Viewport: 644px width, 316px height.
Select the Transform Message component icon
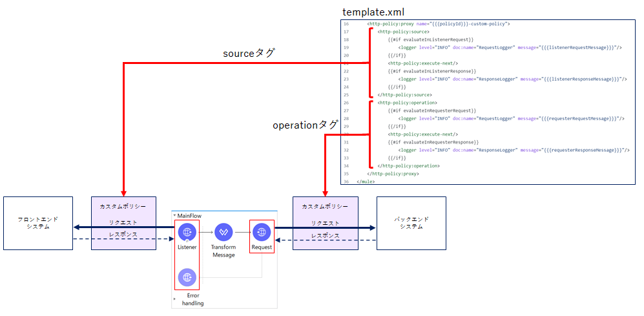tap(223, 232)
